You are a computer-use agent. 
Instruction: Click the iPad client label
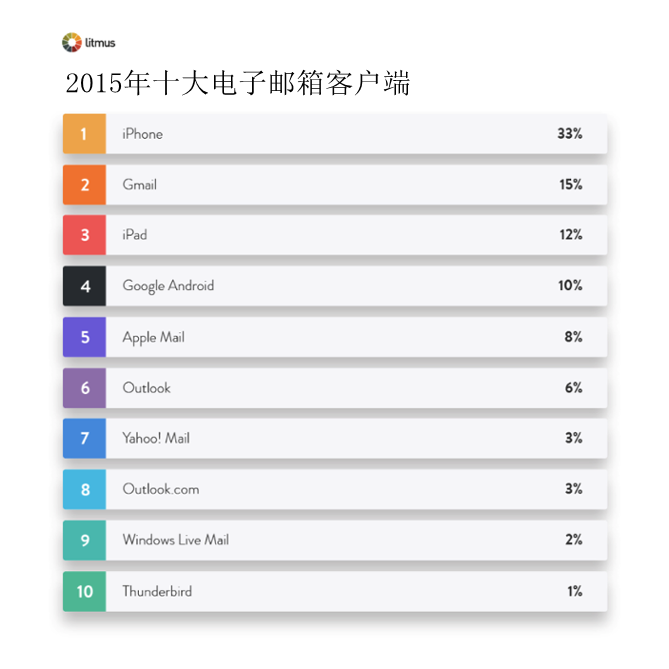pyautogui.click(x=135, y=235)
